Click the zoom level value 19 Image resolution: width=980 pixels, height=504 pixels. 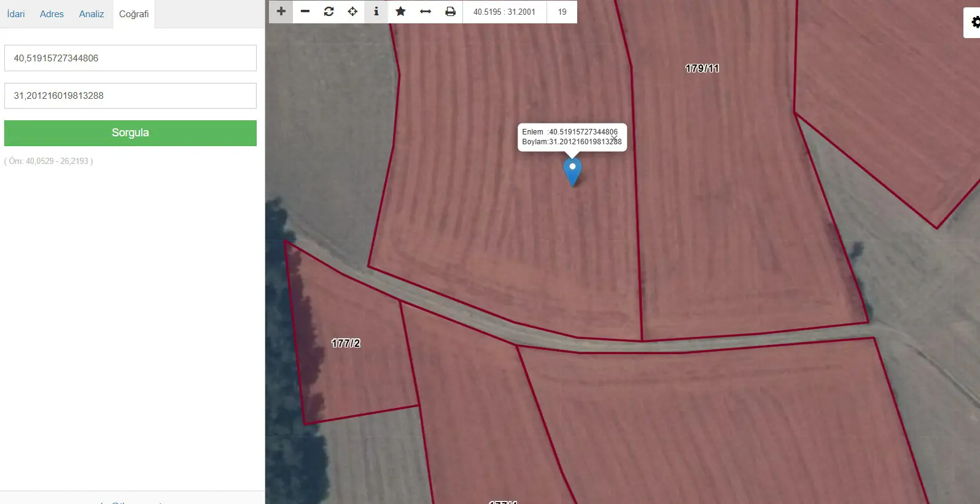(x=562, y=12)
